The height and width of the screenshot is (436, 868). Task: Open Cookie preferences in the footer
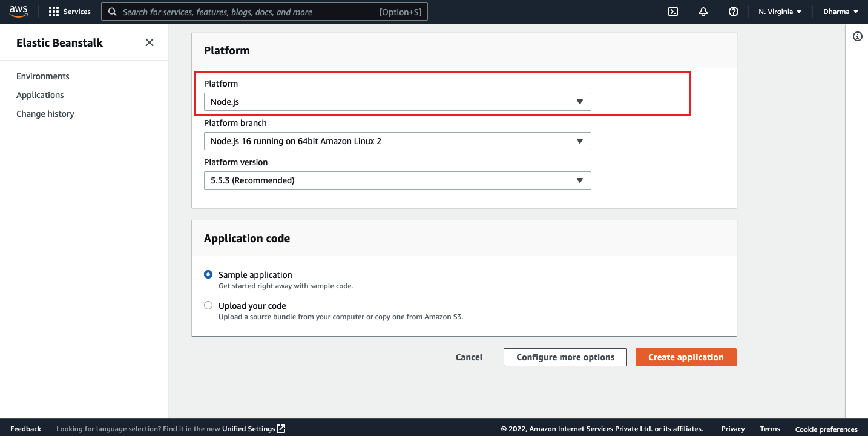coord(826,429)
